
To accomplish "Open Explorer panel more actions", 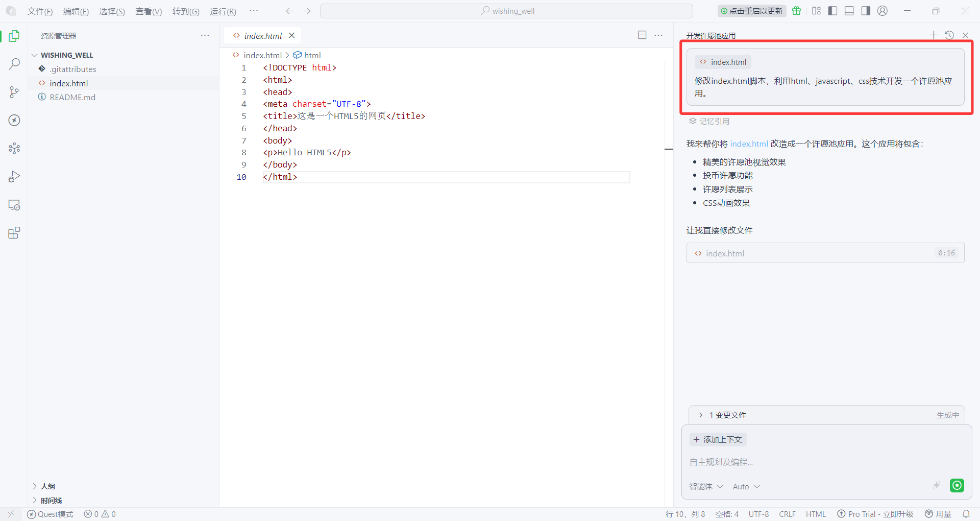I will [205, 35].
